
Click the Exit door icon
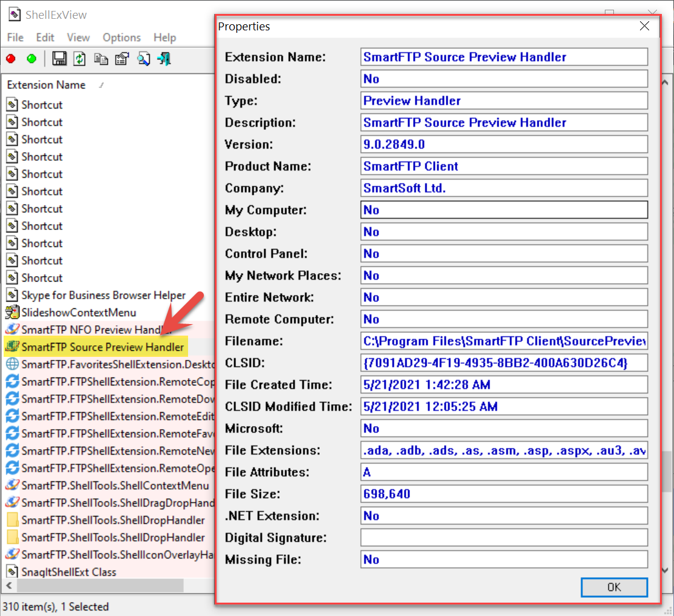(x=164, y=59)
